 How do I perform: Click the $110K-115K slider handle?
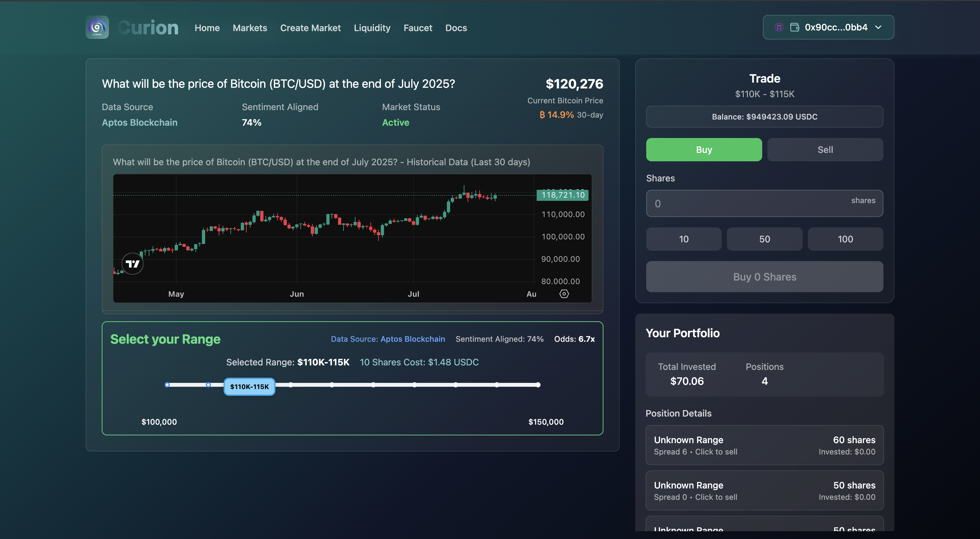(249, 386)
